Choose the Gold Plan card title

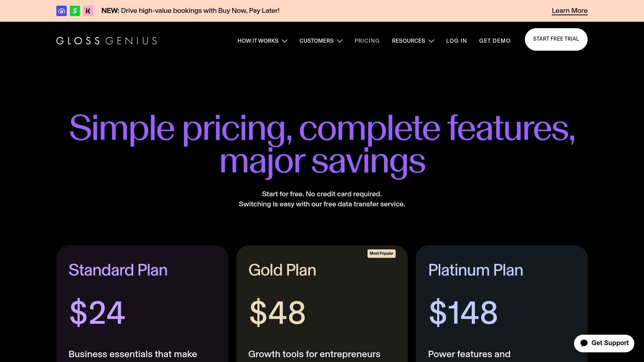click(x=282, y=270)
